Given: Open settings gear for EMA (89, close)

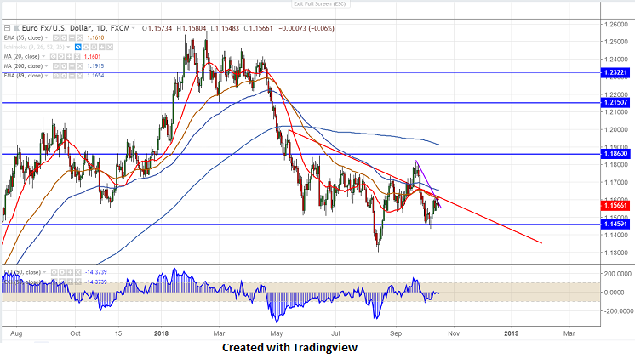Looking at the screenshot, I should pos(64,76).
